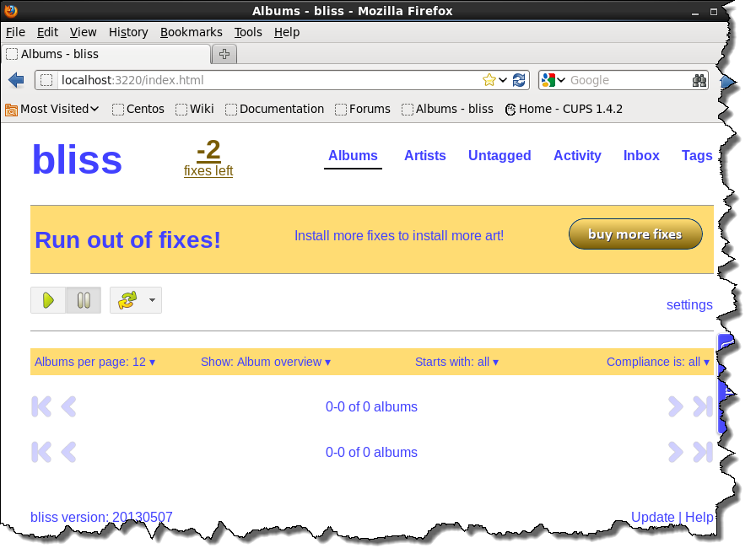Go to first page in upper pager
Screen dimensions: 756x559
[x=41, y=406]
